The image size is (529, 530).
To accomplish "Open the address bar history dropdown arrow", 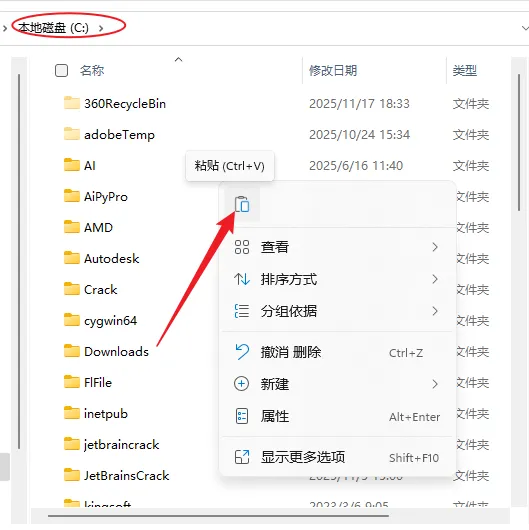I will (x=524, y=28).
